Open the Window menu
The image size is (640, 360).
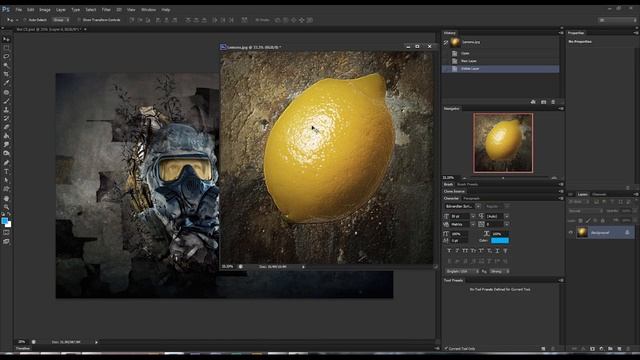[148, 9]
